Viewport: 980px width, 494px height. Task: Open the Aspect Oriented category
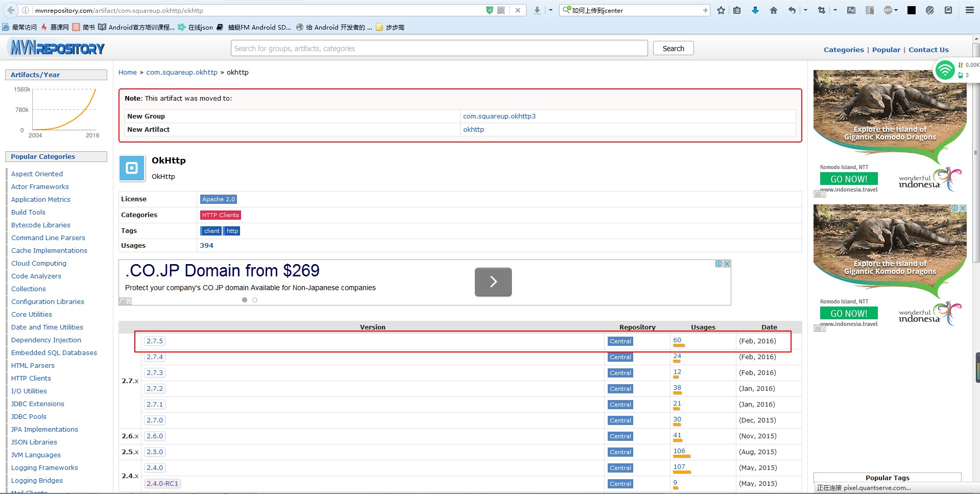(x=37, y=174)
